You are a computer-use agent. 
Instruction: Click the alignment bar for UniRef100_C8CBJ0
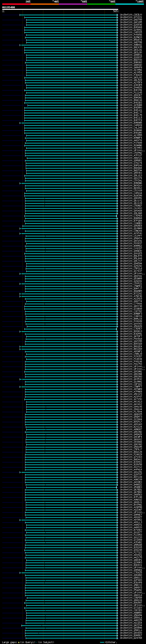click(69, 15)
